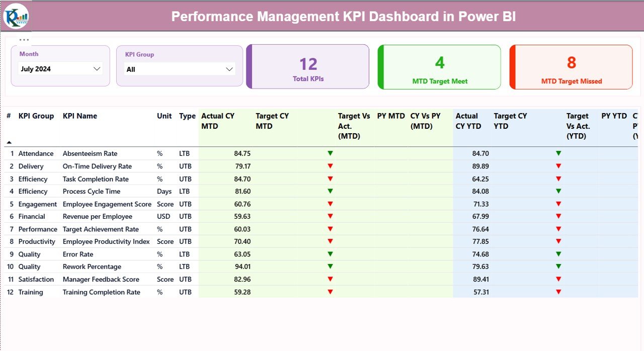This screenshot has height=351, width=644.
Task: Click the Total KPIs summary card
Action: 307,67
